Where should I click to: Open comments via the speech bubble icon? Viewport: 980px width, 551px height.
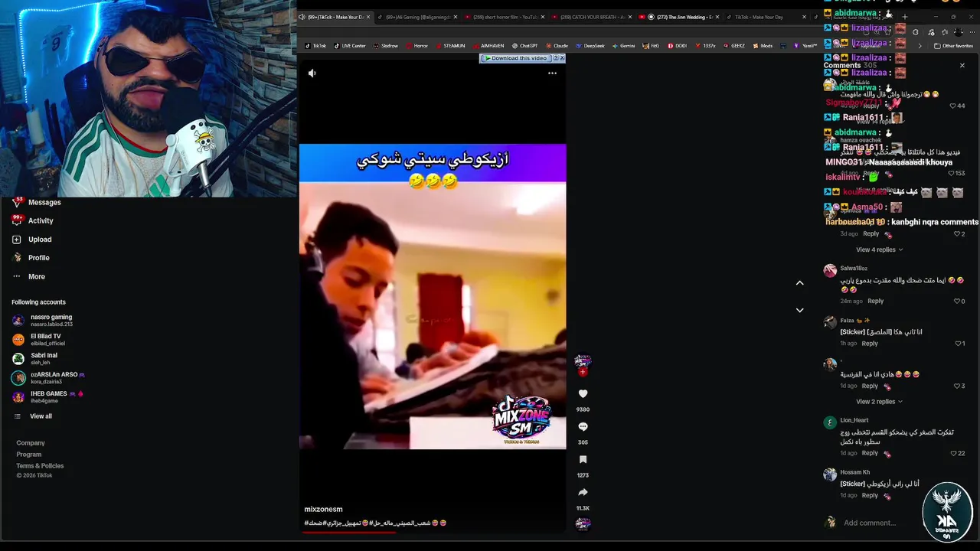(583, 426)
